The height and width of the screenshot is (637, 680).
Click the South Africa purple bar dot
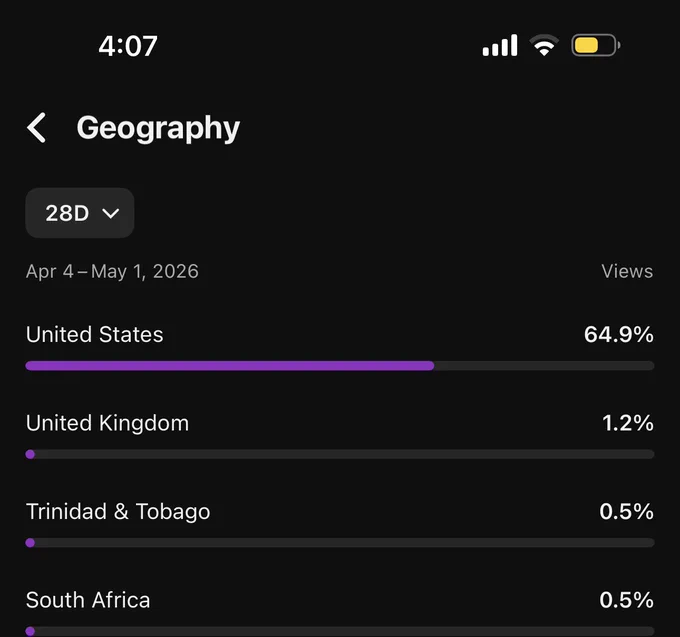(x=30, y=631)
